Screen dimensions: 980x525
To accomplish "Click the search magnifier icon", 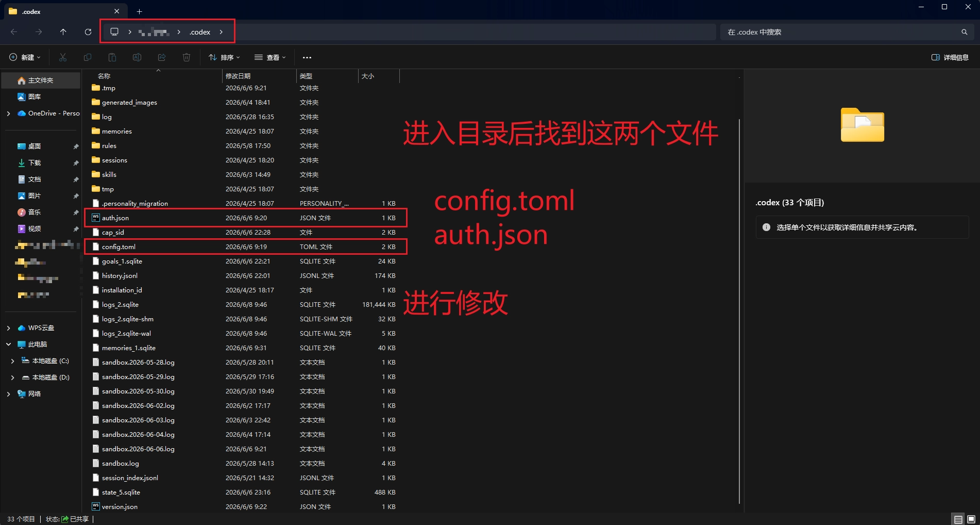I will click(964, 32).
